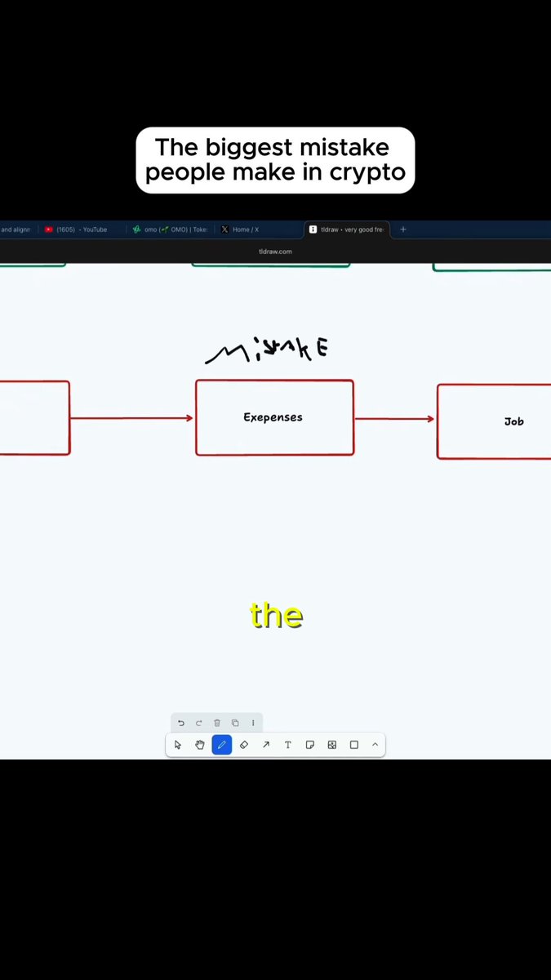Open a new browser tab with plus
This screenshot has width=551, height=980.
403,229
